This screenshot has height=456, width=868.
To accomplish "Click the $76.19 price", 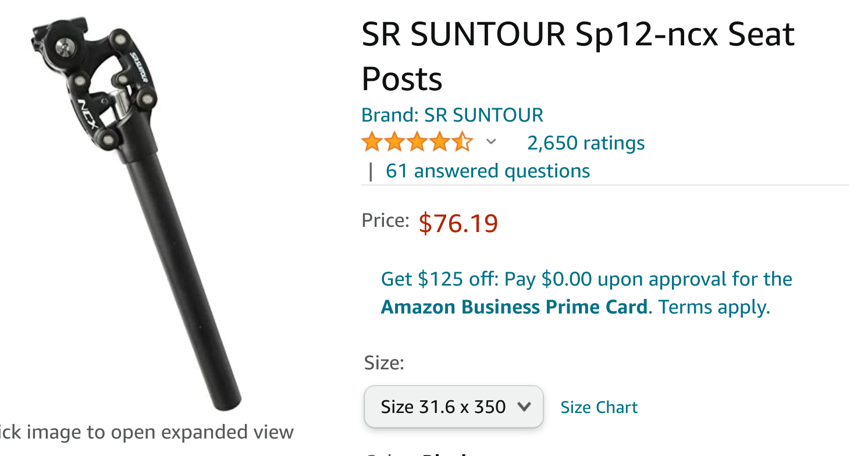I will pyautogui.click(x=458, y=223).
